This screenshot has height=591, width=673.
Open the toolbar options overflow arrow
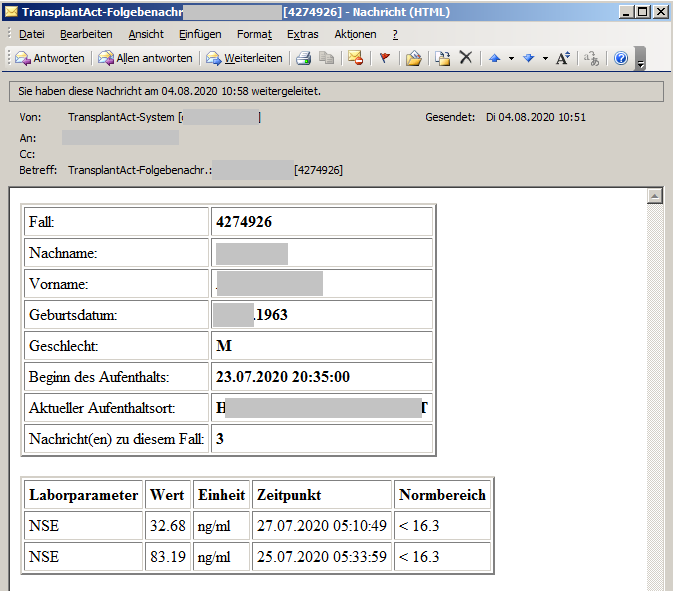640,62
